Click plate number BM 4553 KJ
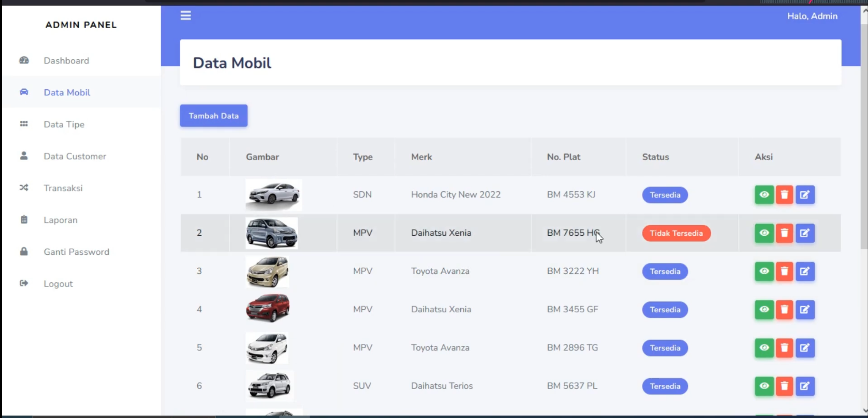868x418 pixels. click(x=571, y=195)
